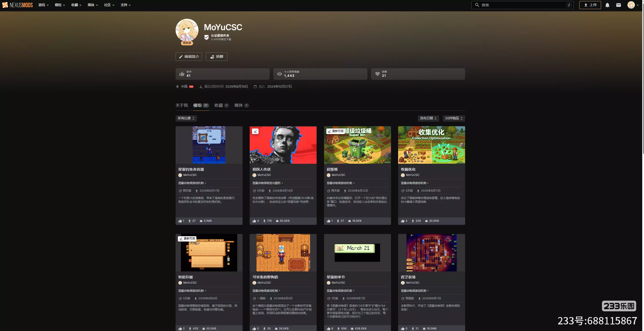644x331 pixels.
Task: Open the 星露的季节 mod title
Action: pyautogui.click(x=336, y=277)
